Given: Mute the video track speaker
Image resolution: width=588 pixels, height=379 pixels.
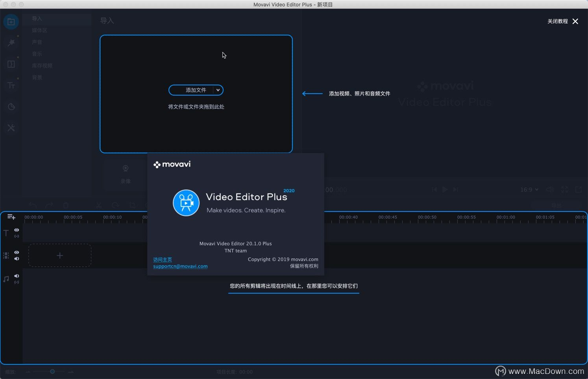Looking at the screenshot, I should click(x=17, y=259).
